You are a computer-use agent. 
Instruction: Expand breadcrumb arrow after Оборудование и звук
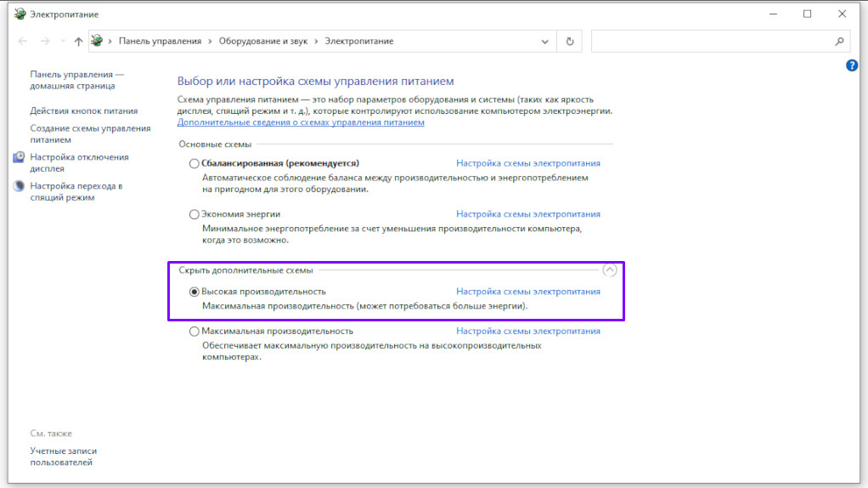(316, 41)
